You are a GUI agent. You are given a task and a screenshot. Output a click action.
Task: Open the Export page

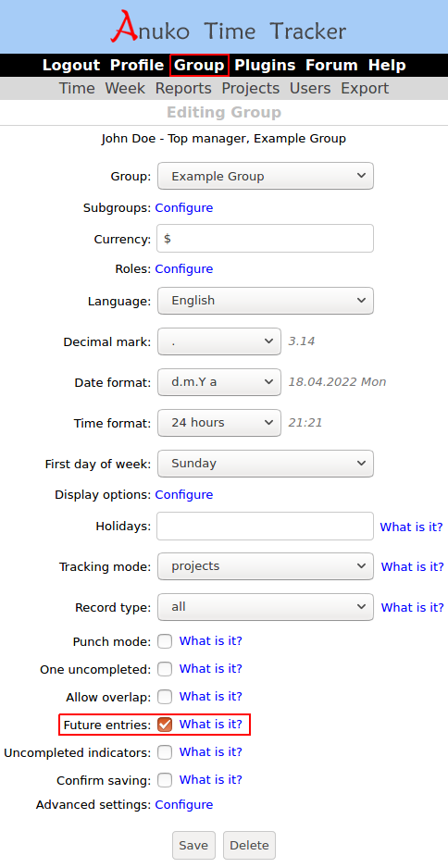point(365,89)
